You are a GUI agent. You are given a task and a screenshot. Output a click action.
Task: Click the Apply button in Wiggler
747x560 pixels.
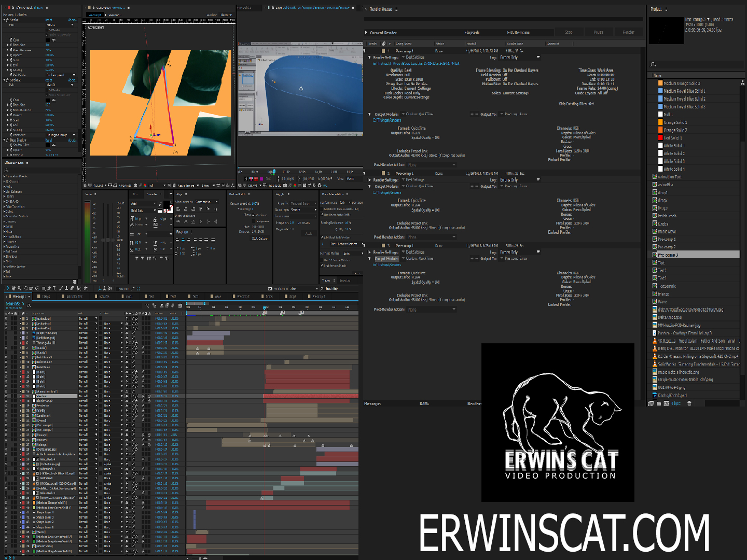tap(309, 233)
